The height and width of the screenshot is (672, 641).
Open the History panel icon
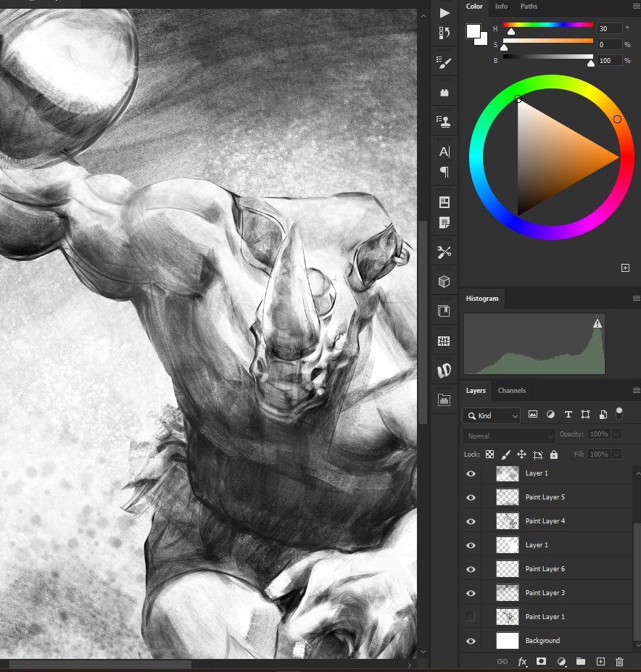pos(444,33)
